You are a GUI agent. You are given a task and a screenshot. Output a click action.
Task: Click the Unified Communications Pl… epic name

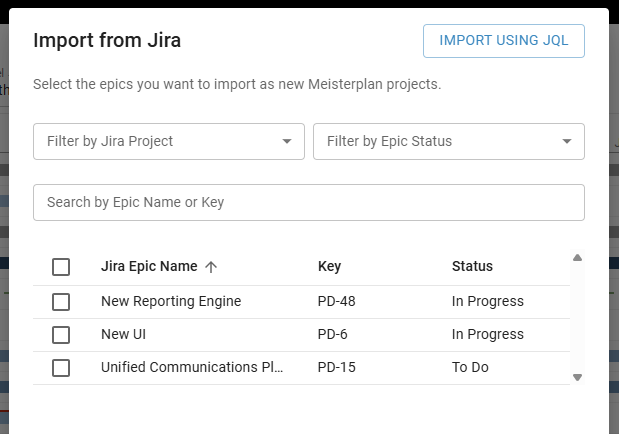click(x=192, y=367)
